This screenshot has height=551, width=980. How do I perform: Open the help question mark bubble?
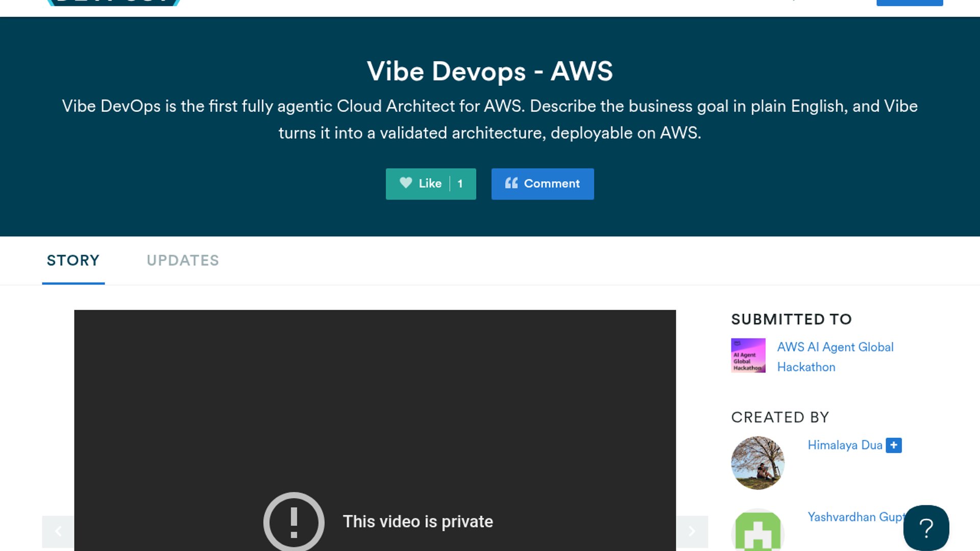tap(926, 528)
